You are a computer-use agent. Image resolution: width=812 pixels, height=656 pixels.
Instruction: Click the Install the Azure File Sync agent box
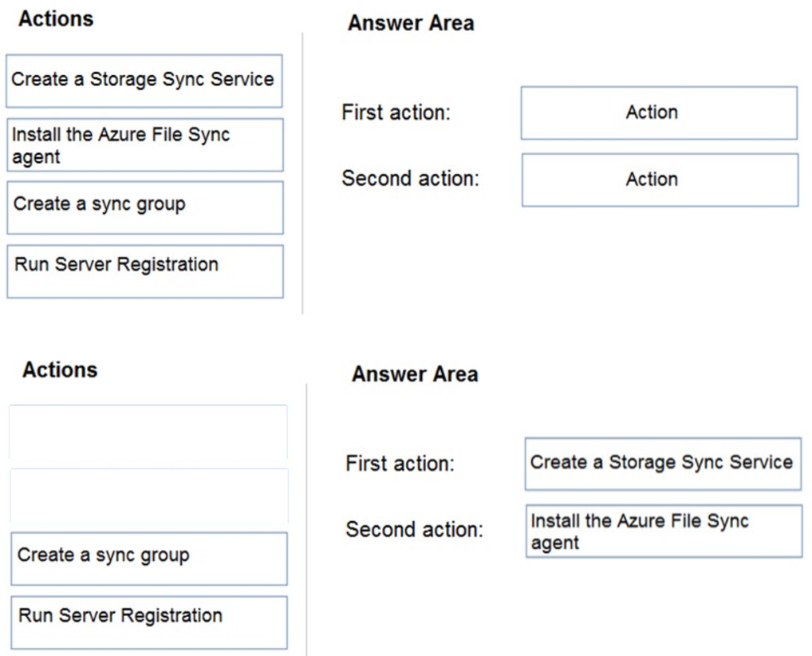point(144,144)
